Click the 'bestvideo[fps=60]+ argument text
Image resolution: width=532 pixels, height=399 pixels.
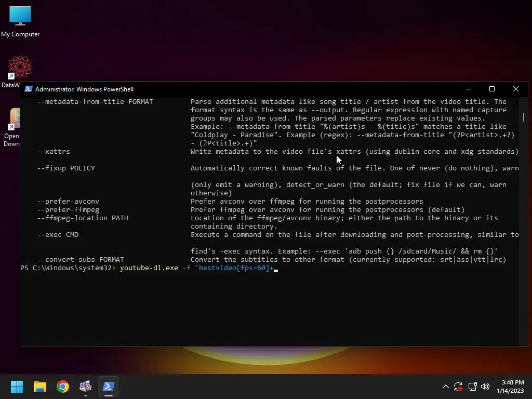(234, 268)
